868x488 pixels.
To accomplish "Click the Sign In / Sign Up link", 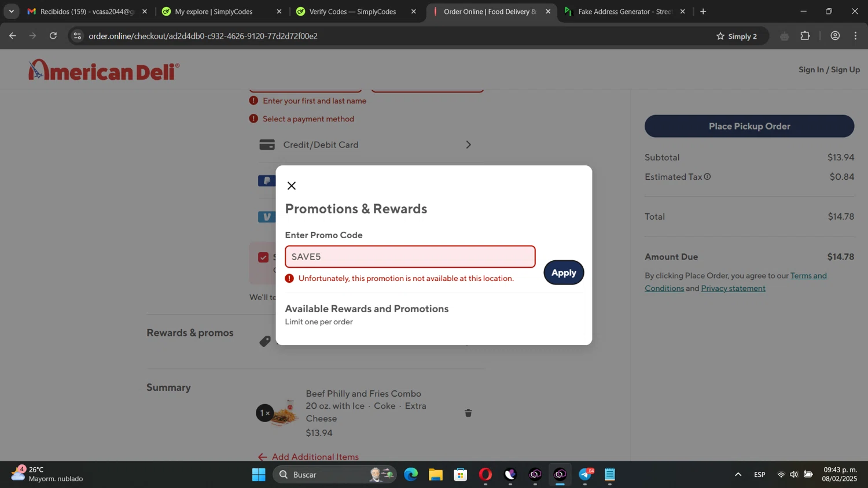I will click(829, 69).
